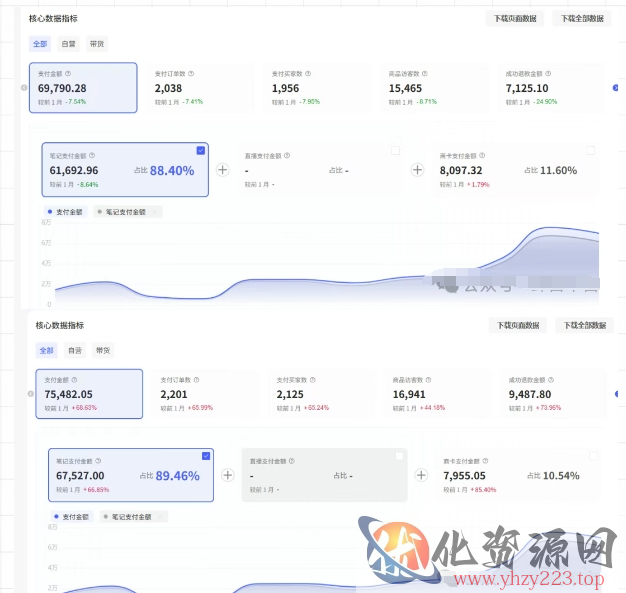Click 88.40% share value
The height and width of the screenshot is (593, 626).
point(172,171)
